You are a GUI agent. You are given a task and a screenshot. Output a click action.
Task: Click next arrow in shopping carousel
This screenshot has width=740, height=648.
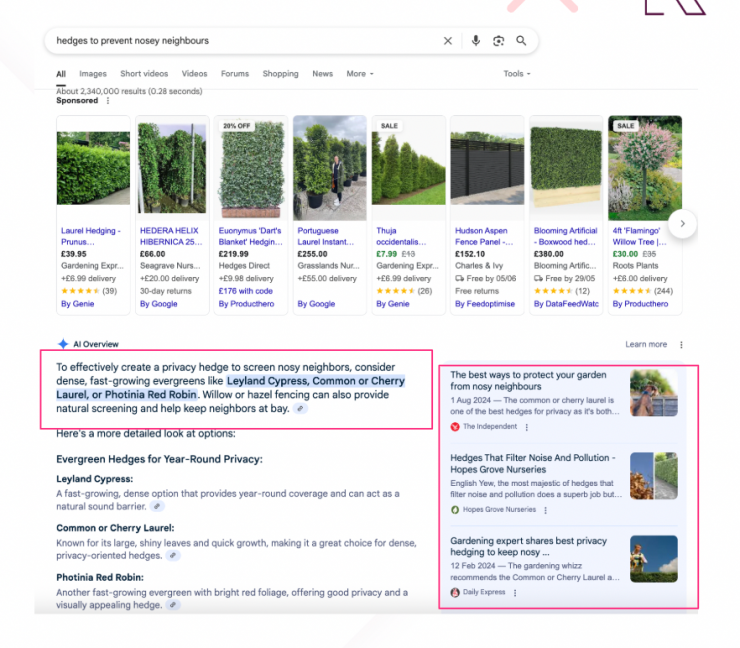coord(682,223)
